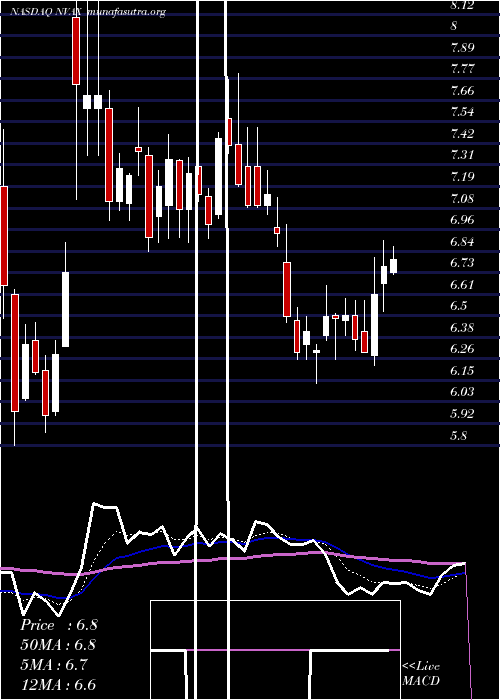Select the 6.61 price axis label
This screenshot has height=700, width=500.
tap(462, 285)
